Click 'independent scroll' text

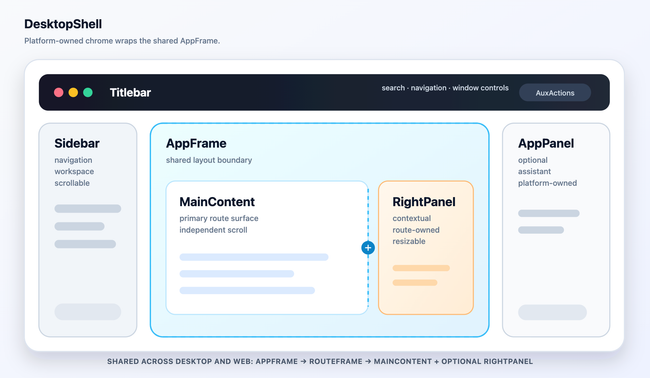[x=213, y=230]
